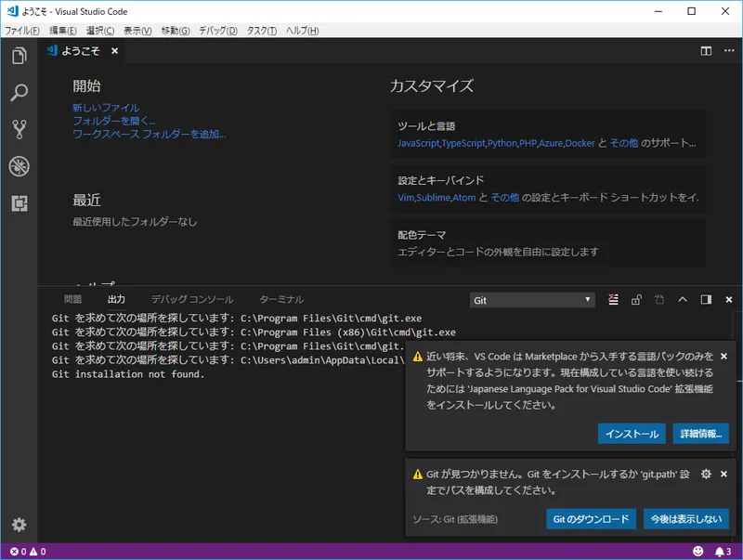Viewport: 743px width, 560px height.
Task: Select the Source Control icon
Action: point(19,130)
